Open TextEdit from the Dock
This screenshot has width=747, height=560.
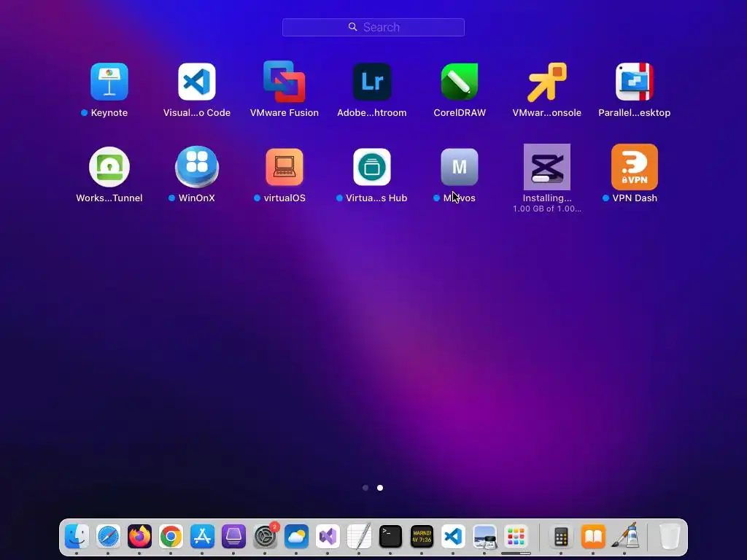[359, 537]
